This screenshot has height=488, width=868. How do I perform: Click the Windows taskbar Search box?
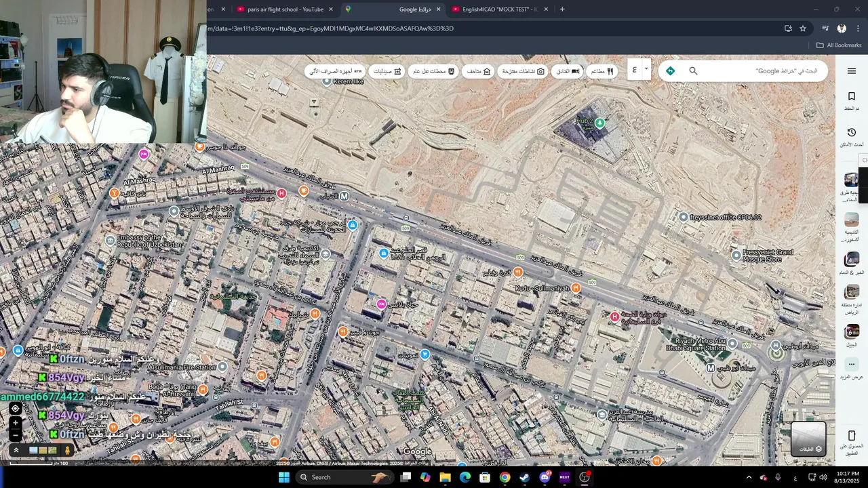[344, 477]
